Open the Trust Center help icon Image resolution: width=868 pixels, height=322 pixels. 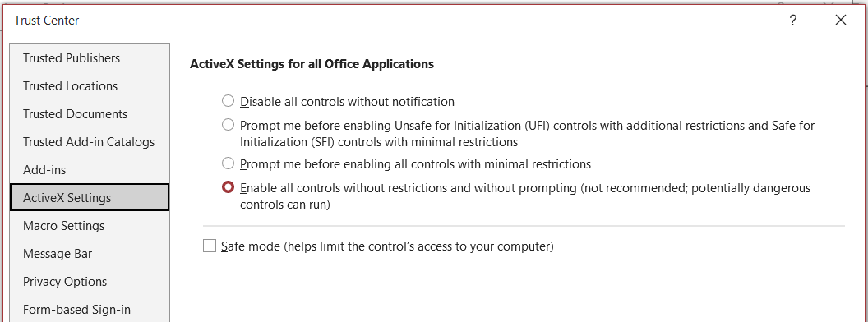793,21
